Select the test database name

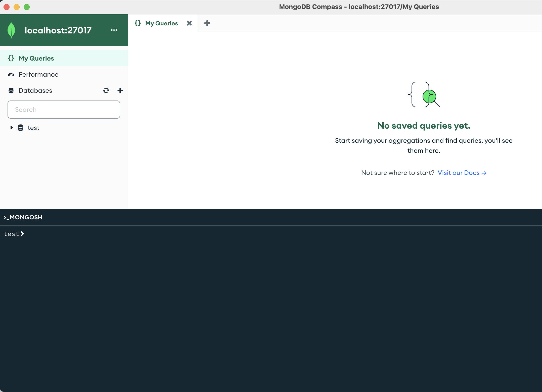click(x=33, y=128)
